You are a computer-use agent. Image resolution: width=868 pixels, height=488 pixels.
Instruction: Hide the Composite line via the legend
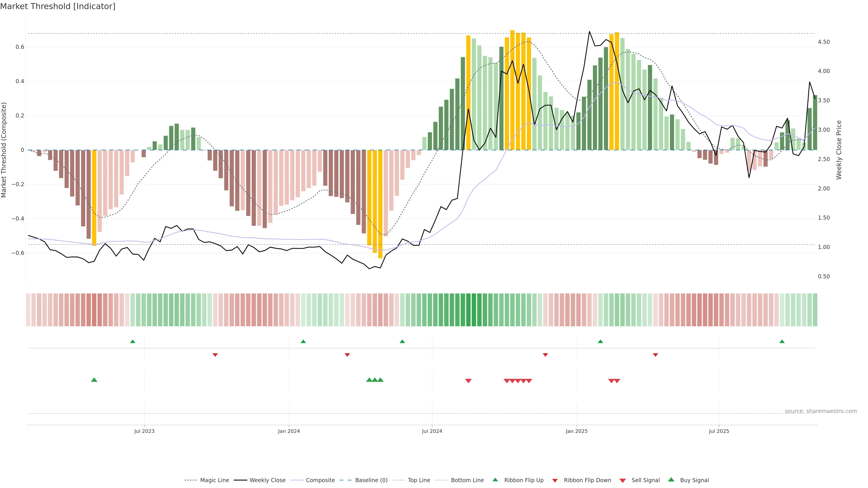click(x=320, y=480)
